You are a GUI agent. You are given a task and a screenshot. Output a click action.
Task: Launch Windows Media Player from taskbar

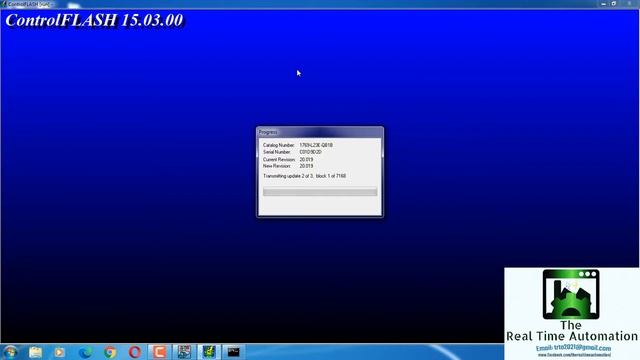coord(60,352)
